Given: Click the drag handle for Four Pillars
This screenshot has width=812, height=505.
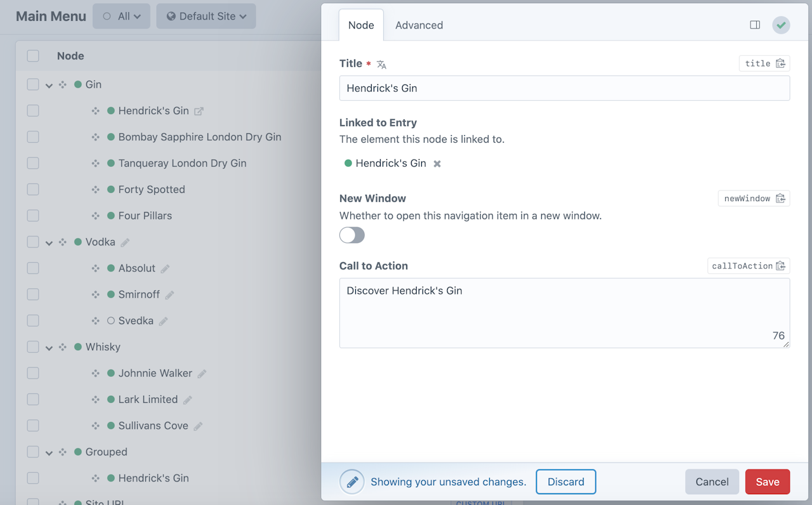Looking at the screenshot, I should (95, 216).
